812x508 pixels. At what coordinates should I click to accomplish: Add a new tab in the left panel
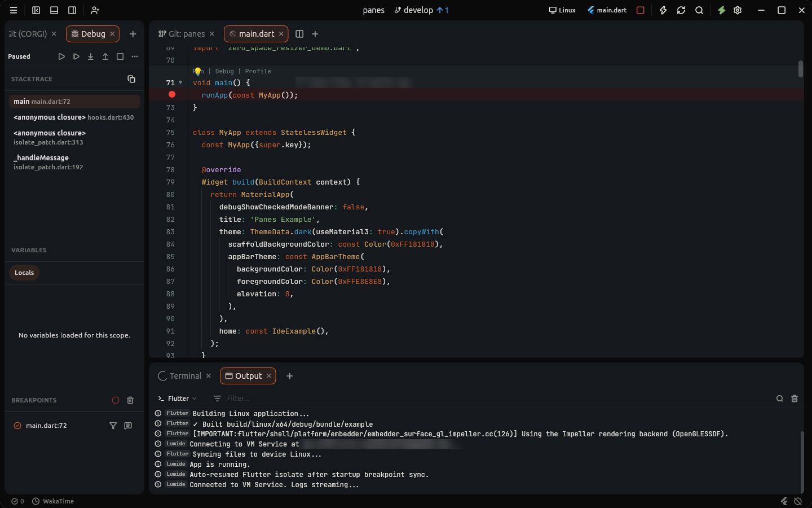(133, 34)
